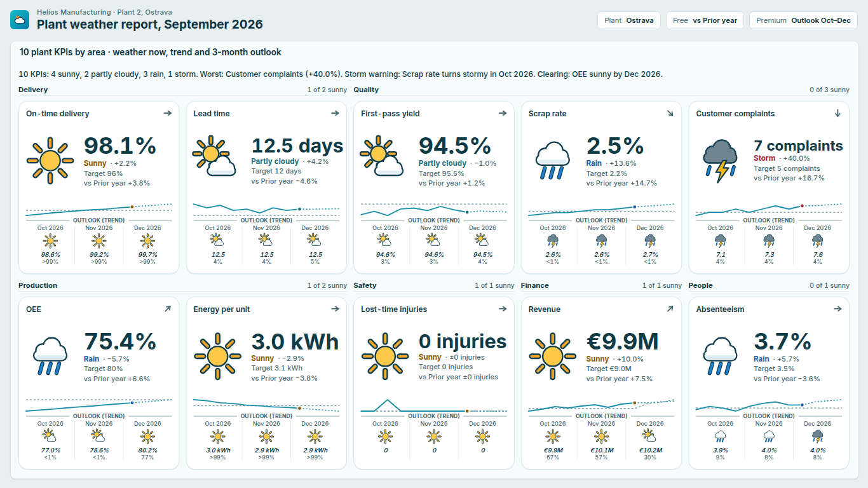This screenshot has width=868, height=488.
Task: Click the Oct 2026 rain icon on Absenteeism card
Action: (x=720, y=436)
